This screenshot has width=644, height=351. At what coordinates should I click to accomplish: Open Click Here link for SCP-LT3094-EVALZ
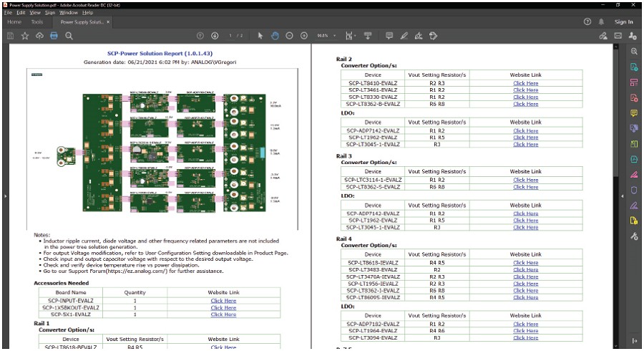pos(526,338)
